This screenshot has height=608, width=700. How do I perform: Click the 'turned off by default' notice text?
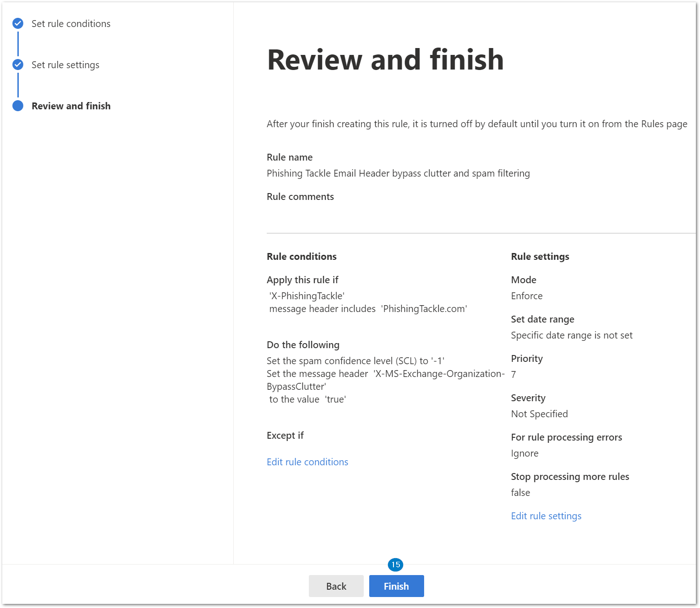[477, 124]
